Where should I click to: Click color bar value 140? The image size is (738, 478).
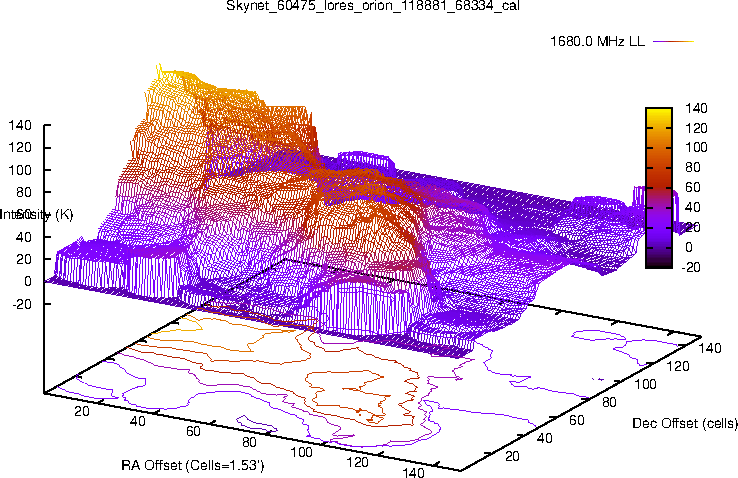696,108
